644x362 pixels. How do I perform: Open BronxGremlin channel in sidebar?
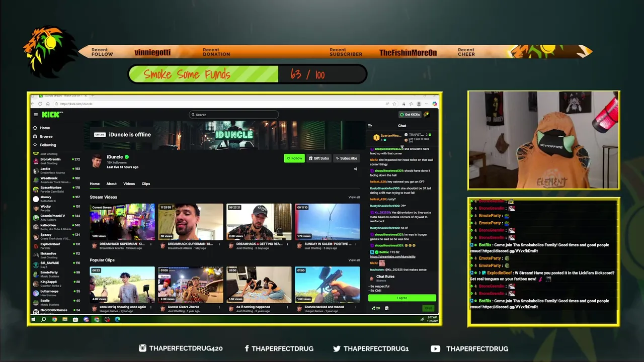(56, 161)
